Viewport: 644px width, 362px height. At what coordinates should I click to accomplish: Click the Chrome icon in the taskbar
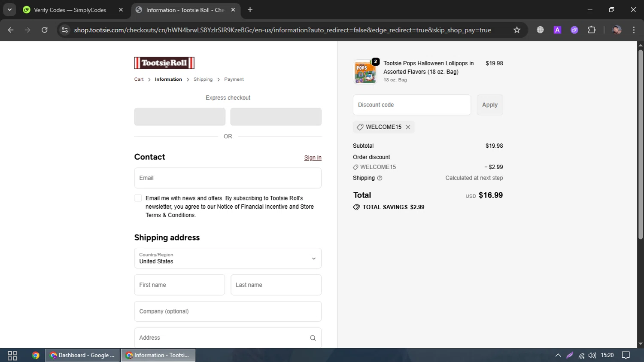pos(36,355)
